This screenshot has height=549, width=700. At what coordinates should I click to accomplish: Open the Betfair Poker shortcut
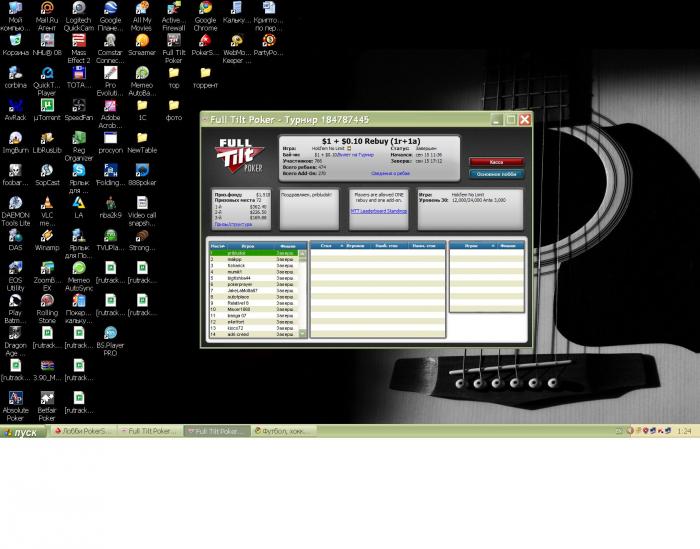(47, 407)
